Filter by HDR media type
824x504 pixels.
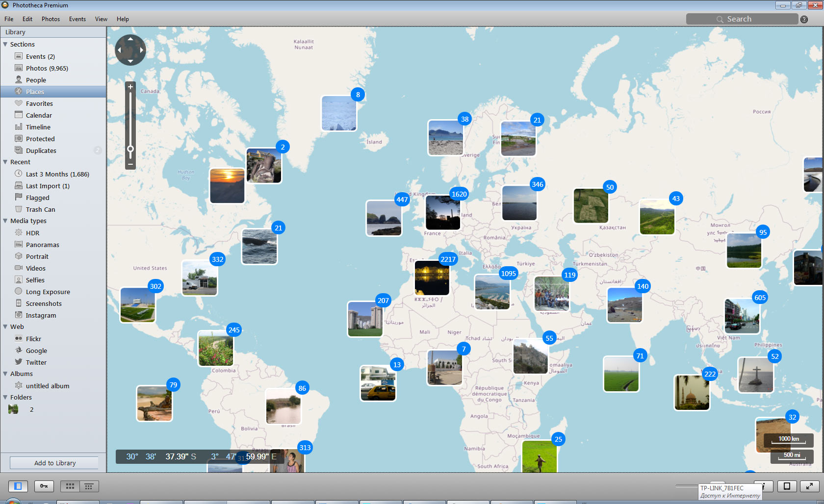pyautogui.click(x=53, y=233)
